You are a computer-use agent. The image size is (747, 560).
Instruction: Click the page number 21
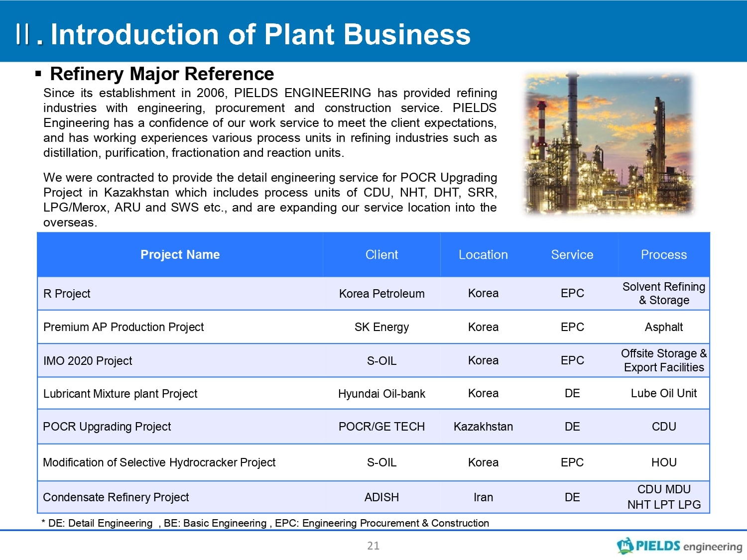373,546
